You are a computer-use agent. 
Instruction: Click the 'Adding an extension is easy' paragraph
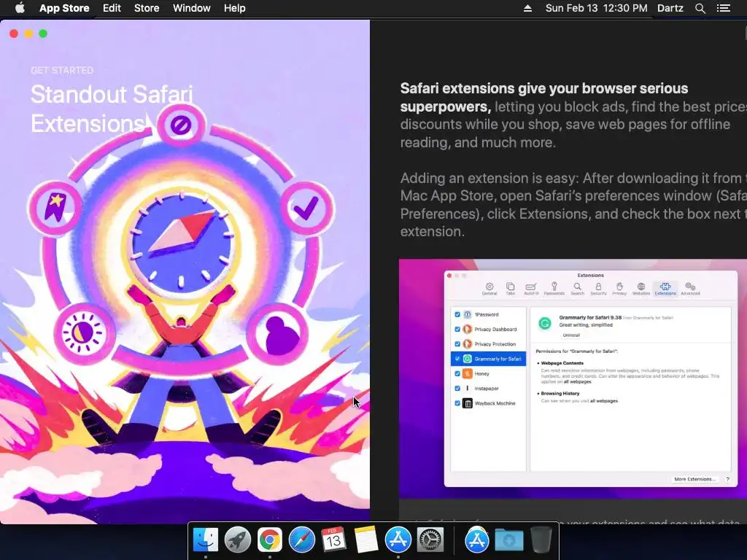(x=573, y=205)
